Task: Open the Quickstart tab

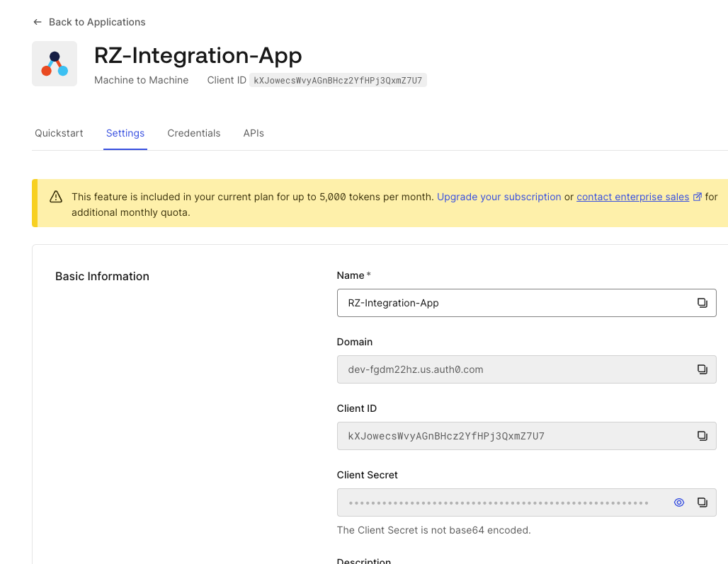Action: (59, 133)
